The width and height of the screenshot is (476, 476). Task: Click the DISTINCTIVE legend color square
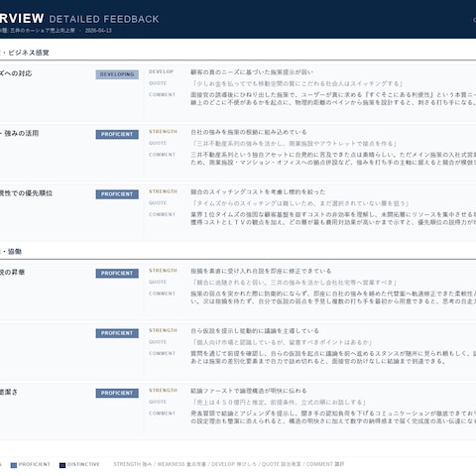point(62,465)
